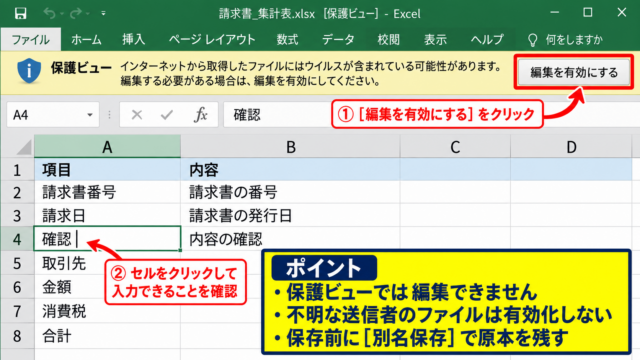Select row 5 header
Viewport: 640px width, 360px height.
tap(17, 263)
